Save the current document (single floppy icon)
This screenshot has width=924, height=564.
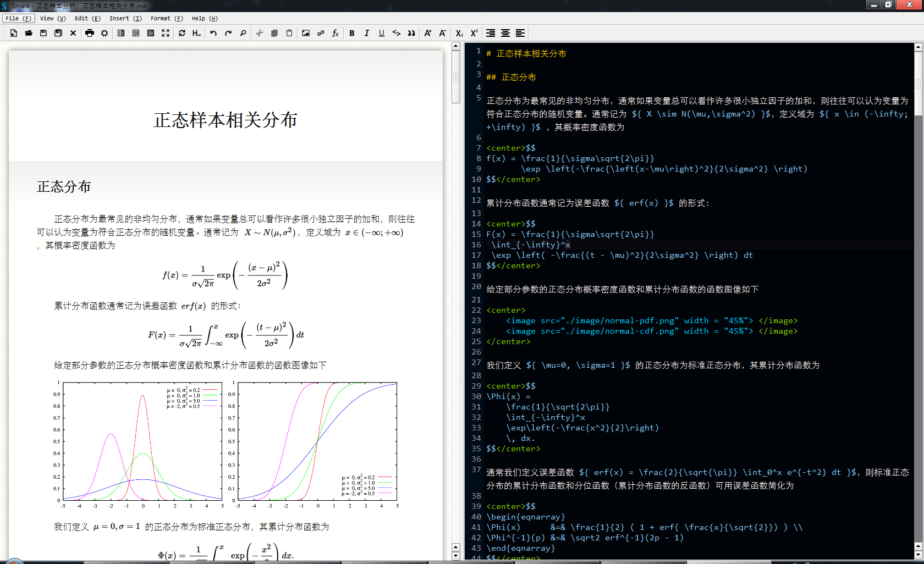tap(43, 33)
